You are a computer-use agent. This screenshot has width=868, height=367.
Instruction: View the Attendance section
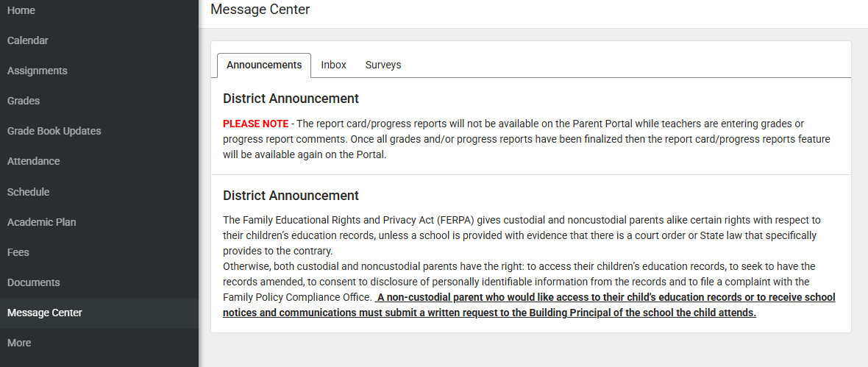pyautogui.click(x=34, y=161)
